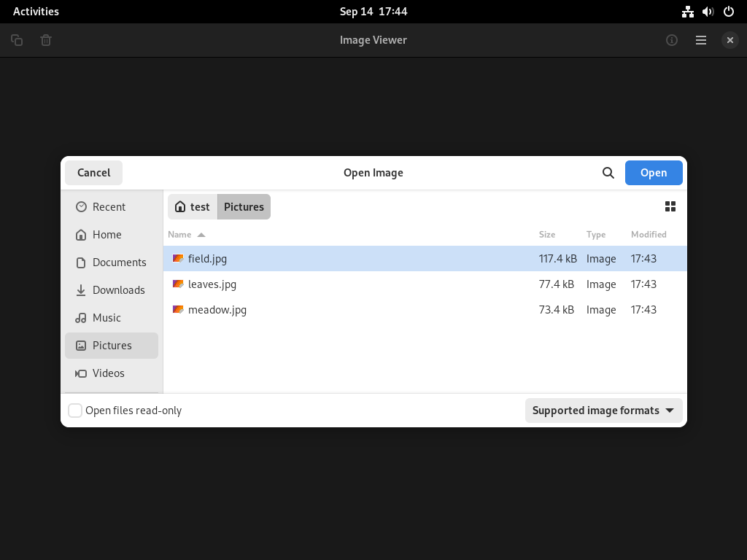Sort by the Size column header
Screen dimensions: 747x560
point(547,234)
